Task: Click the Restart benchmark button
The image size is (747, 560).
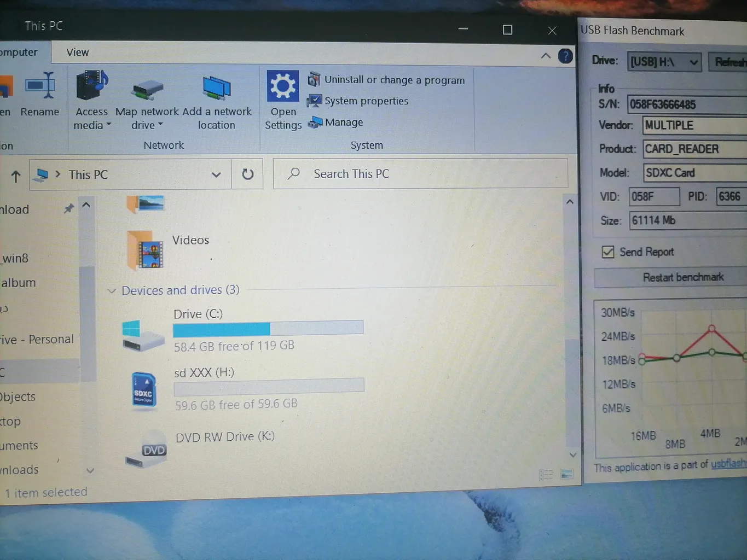Action: pos(682,277)
